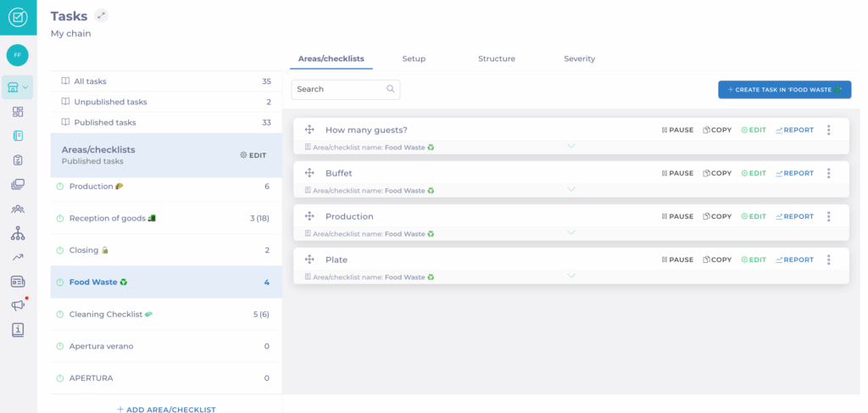Image resolution: width=868 pixels, height=413 pixels.
Task: Click Create Task in Food Waste button
Action: [x=784, y=89]
